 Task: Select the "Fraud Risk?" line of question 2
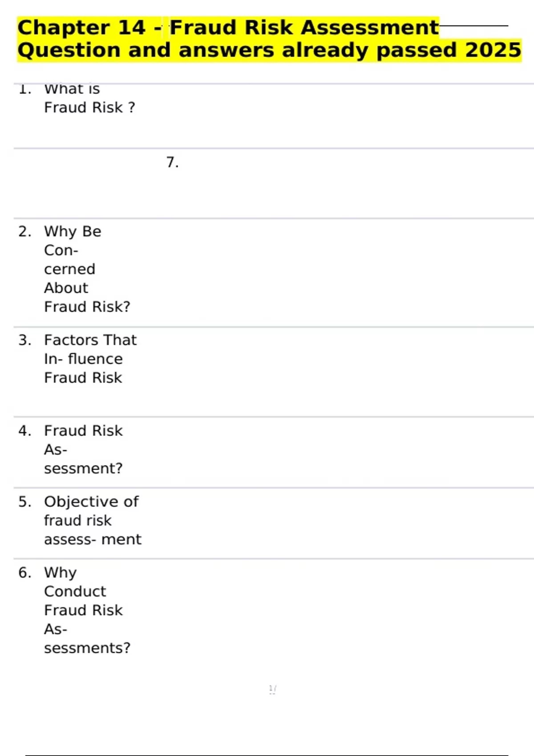87,307
